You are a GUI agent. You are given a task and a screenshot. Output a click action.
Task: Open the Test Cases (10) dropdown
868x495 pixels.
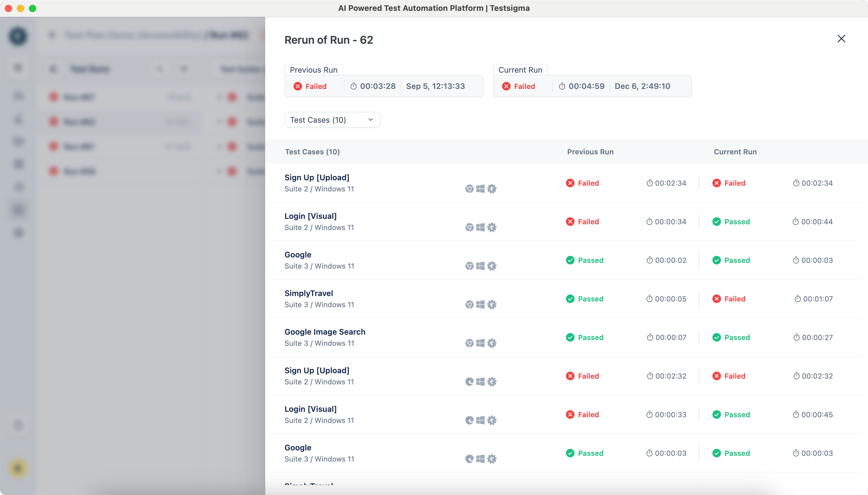point(332,120)
